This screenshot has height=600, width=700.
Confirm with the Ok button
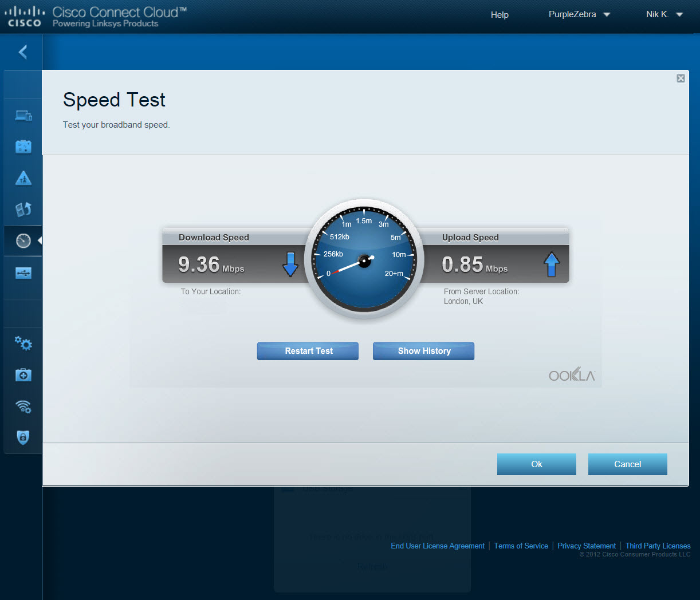point(537,464)
